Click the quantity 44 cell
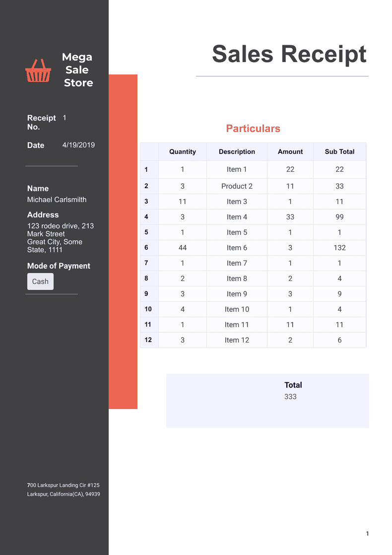 click(x=183, y=248)
